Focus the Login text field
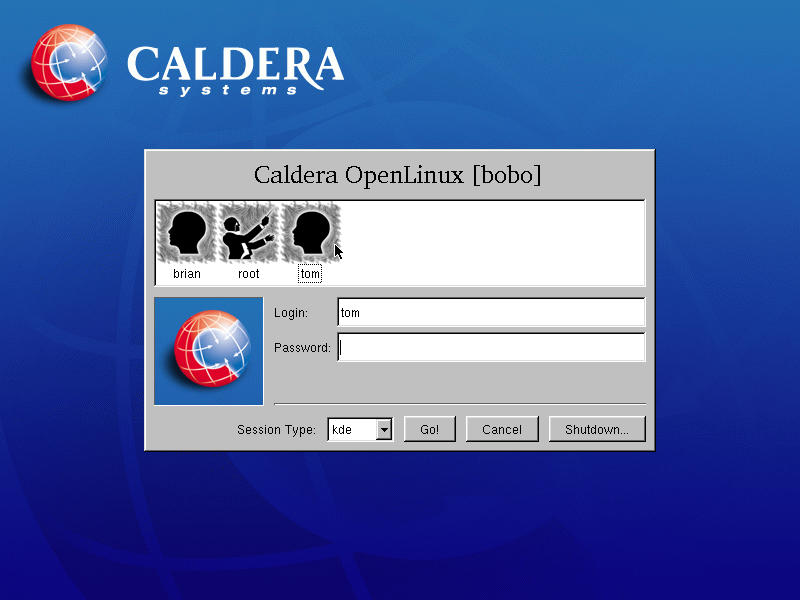The image size is (800, 600). point(490,313)
